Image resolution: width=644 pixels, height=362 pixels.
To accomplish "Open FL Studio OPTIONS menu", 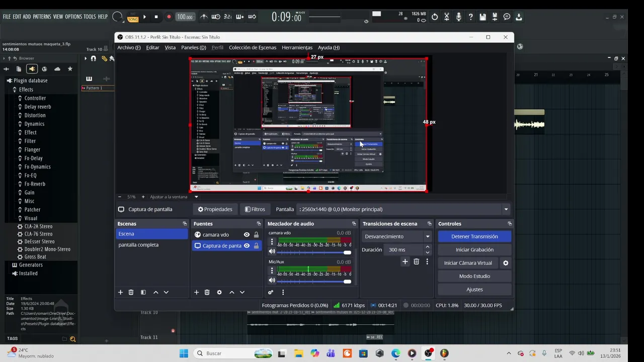I will (73, 17).
